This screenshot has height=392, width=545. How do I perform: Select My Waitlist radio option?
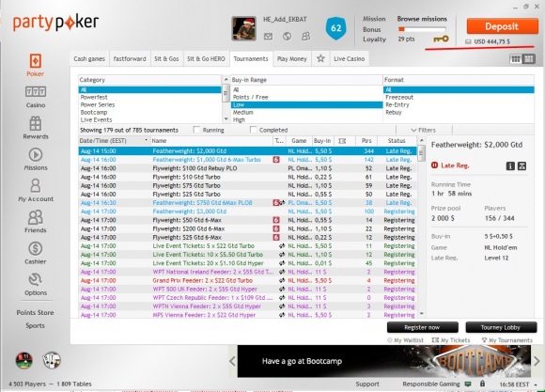tap(390, 340)
